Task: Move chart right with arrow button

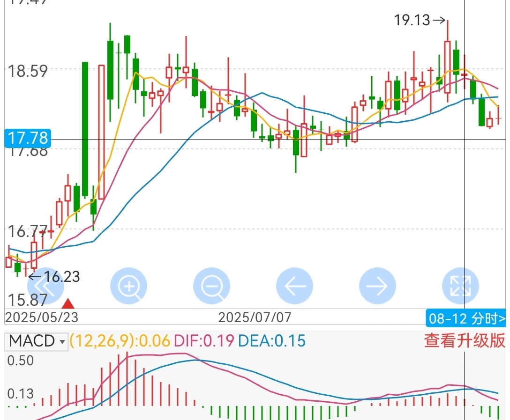Action: pyautogui.click(x=378, y=286)
